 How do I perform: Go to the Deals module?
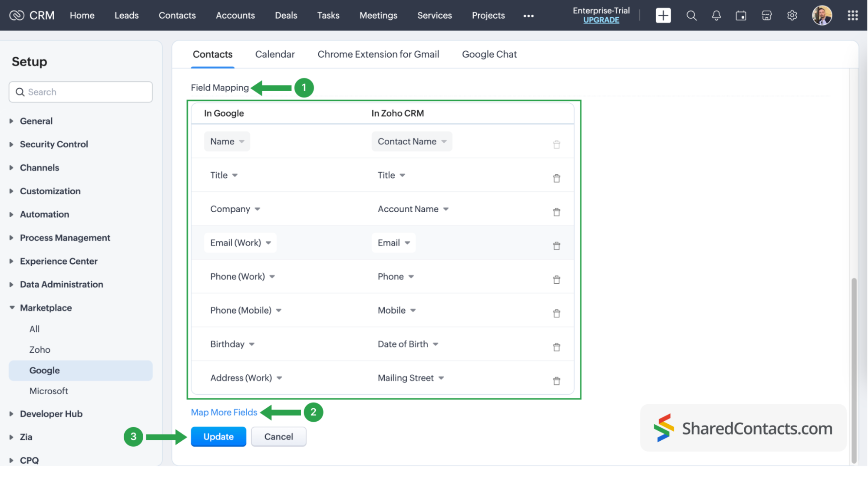click(x=286, y=15)
